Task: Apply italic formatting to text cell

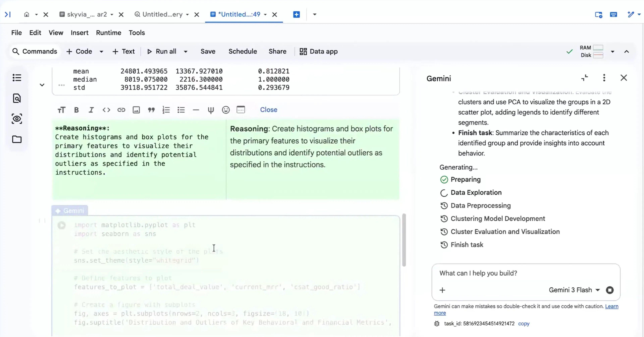Action: [91, 110]
